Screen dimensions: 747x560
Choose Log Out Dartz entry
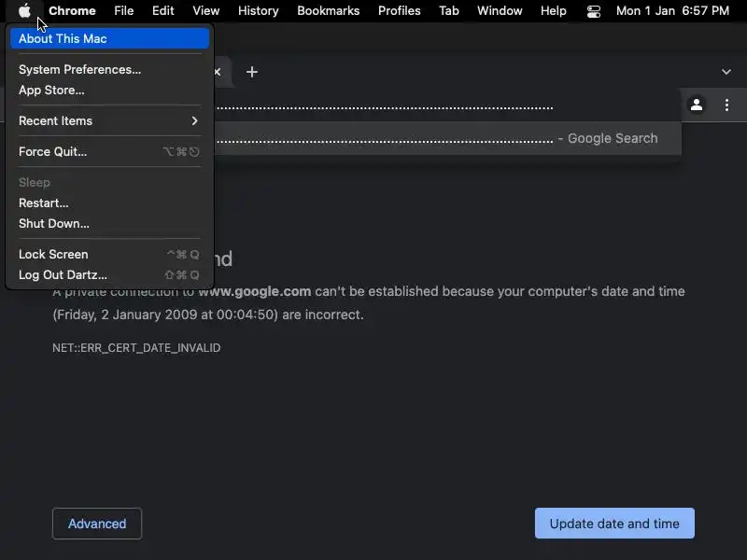click(x=109, y=274)
